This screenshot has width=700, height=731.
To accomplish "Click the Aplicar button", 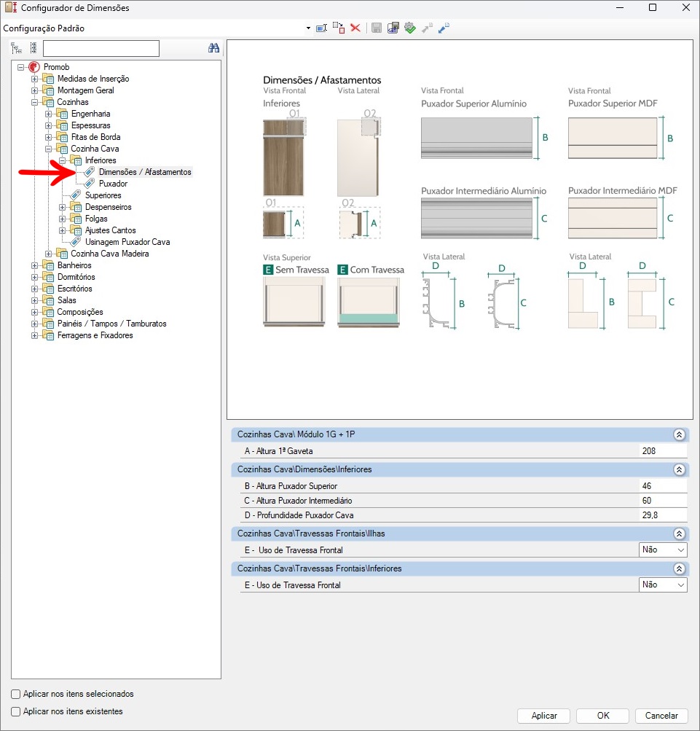I will point(544,716).
